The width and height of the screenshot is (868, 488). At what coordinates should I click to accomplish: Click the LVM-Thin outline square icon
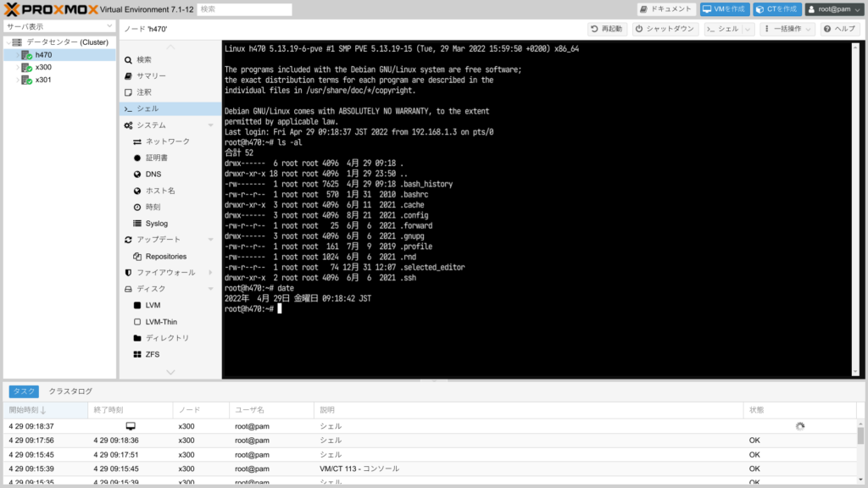click(137, 321)
